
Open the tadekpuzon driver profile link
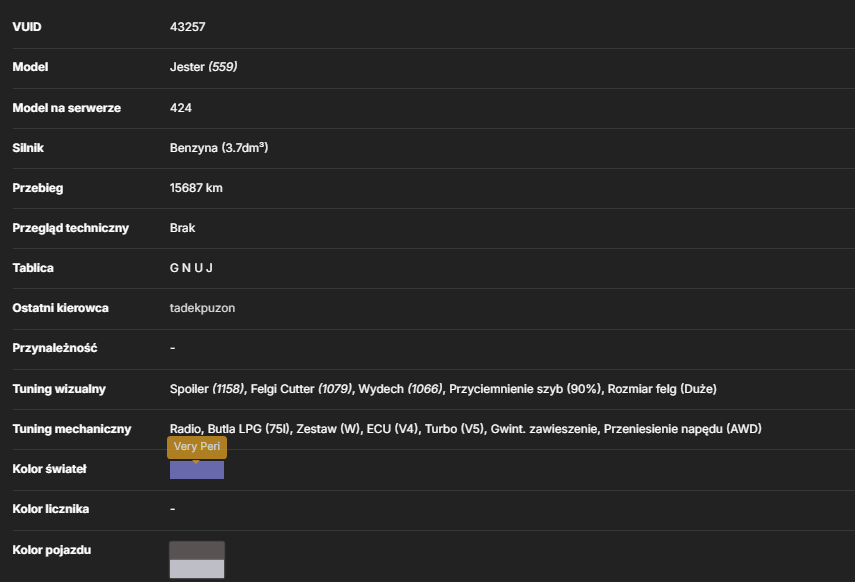click(x=202, y=308)
